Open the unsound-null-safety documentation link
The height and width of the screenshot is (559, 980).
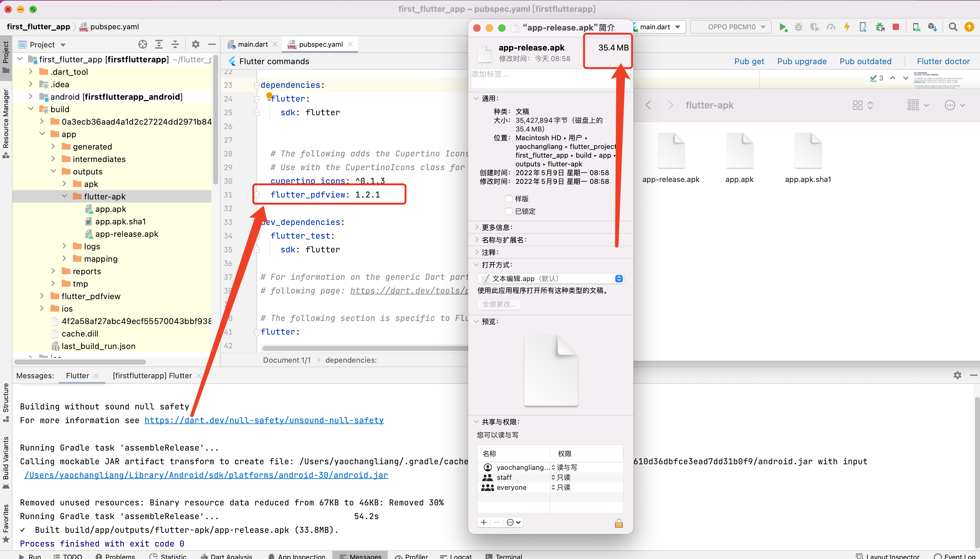coord(263,420)
